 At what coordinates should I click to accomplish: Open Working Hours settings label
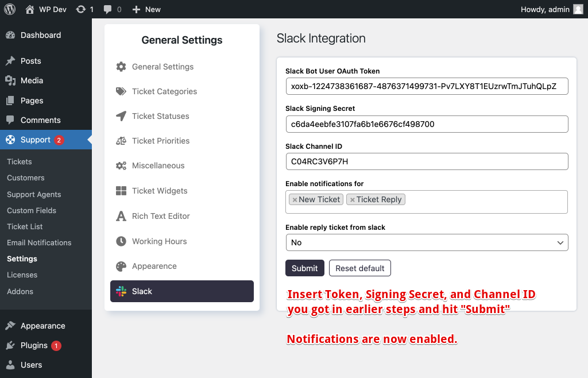[160, 241]
